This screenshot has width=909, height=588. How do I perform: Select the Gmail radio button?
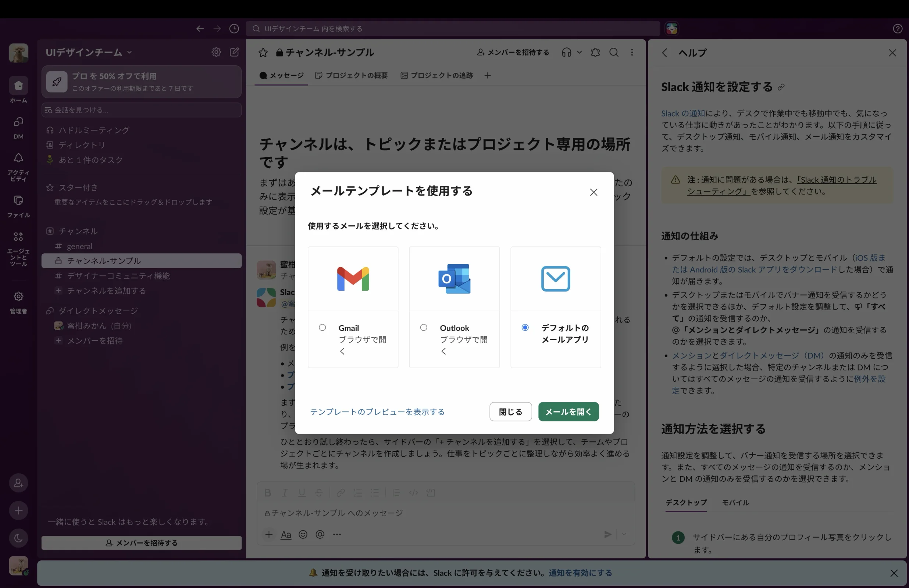322,327
